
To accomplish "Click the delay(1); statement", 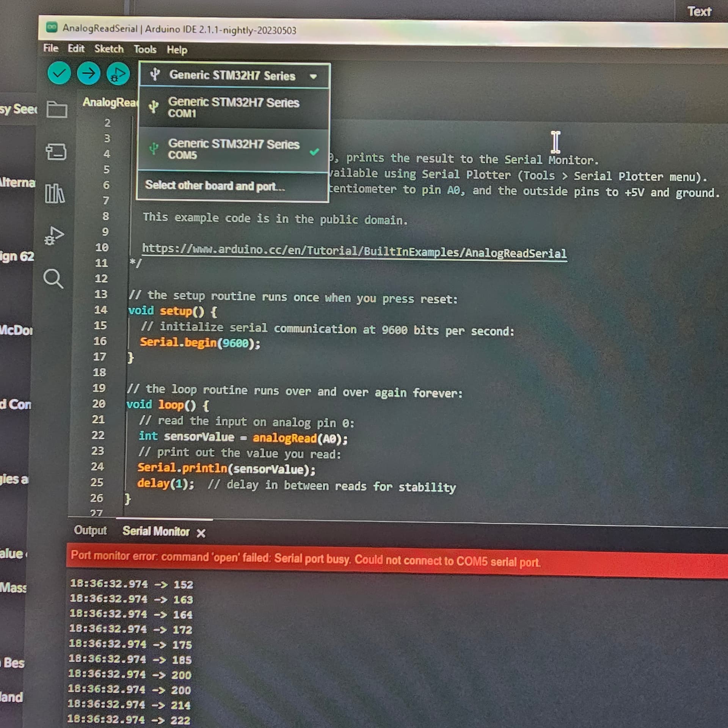I will [x=166, y=484].
